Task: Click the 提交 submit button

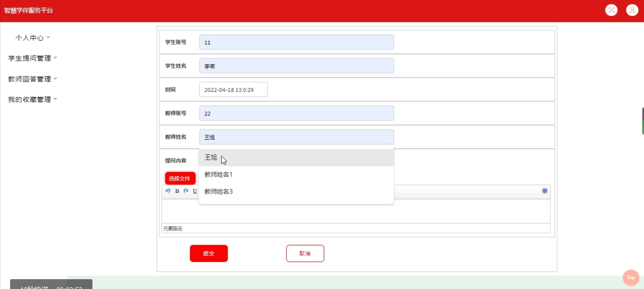Action: pos(209,253)
